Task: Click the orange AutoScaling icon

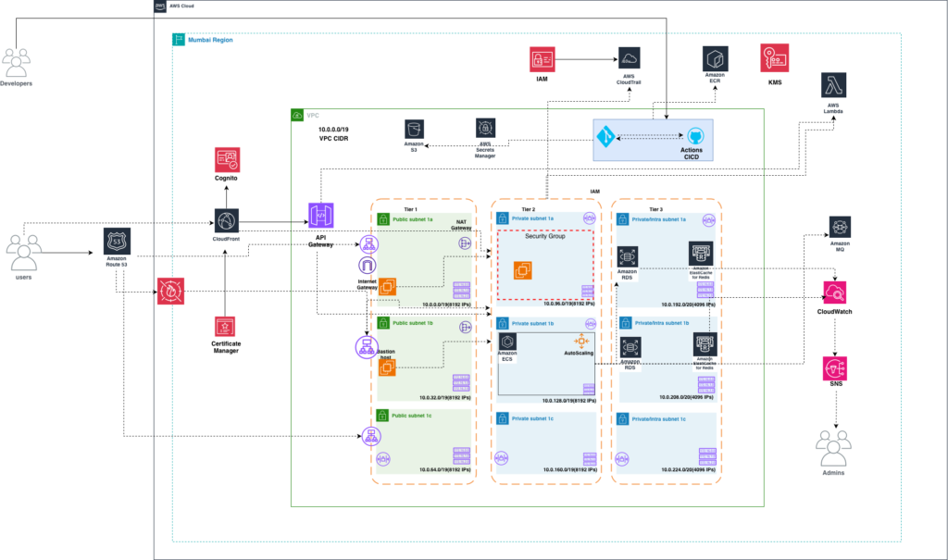Action: coord(581,341)
